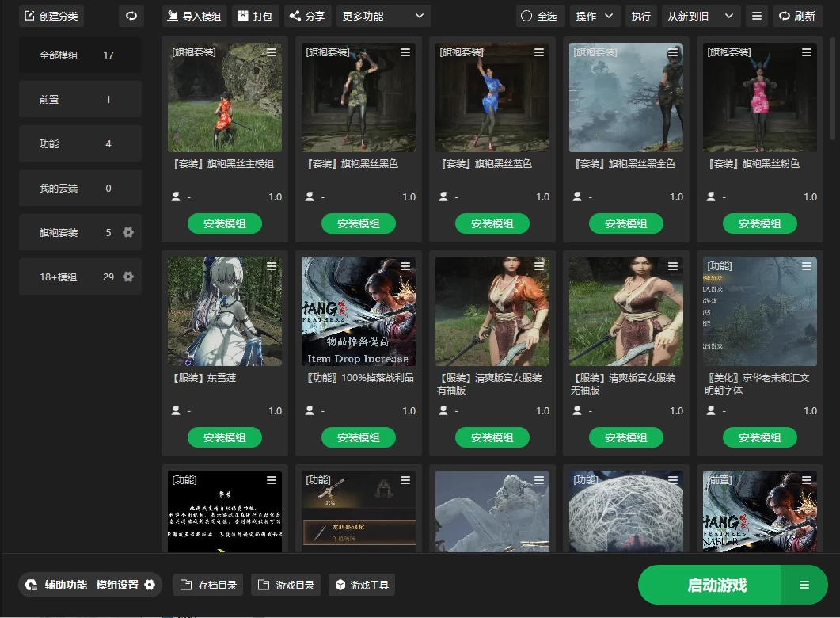Screen dimensions: 840x618
Task: Expand the 更多功能 dropdown
Action: coord(384,16)
